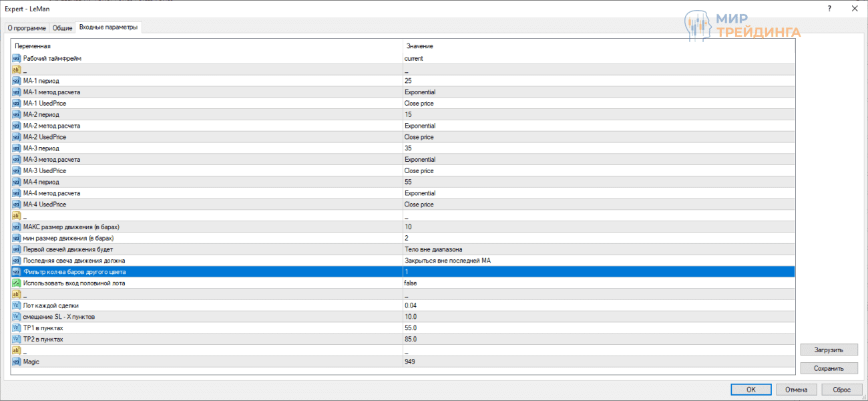This screenshot has width=868, height=401.
Task: Switch to the О программе tab
Action: click(27, 27)
